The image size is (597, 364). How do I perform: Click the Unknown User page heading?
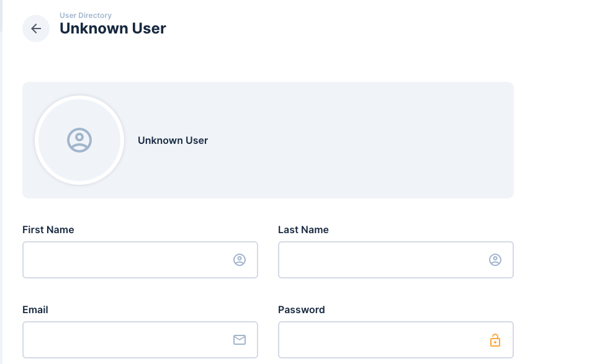(113, 29)
